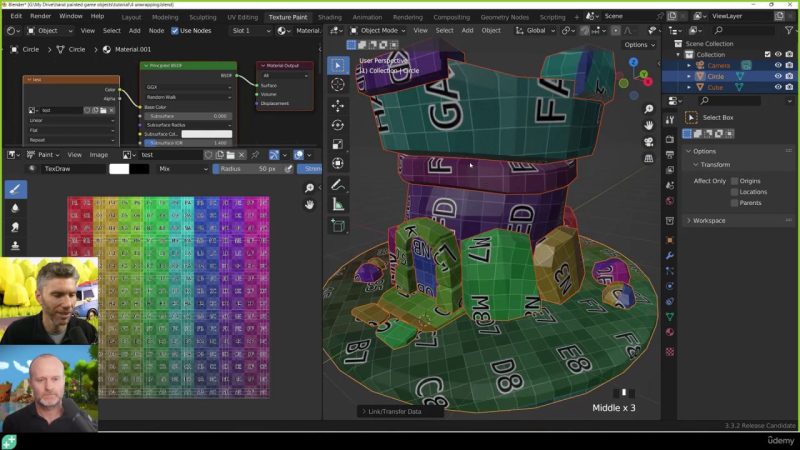The width and height of the screenshot is (800, 450).
Task: Switch to the Shading workspace tab
Action: point(329,17)
